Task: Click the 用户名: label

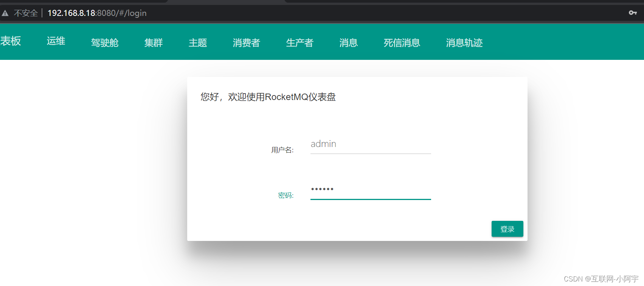Action: pos(282,150)
